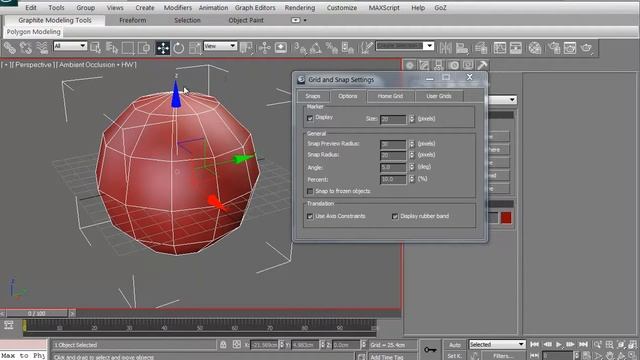Viewport: 640px width, 360px height.
Task: Open the Selected key filter dropdown
Action: 497,344
